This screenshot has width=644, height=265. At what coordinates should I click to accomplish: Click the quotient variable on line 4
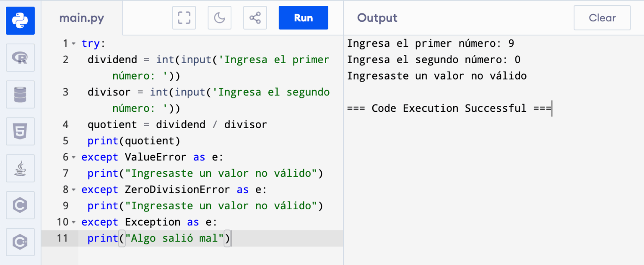click(x=112, y=124)
